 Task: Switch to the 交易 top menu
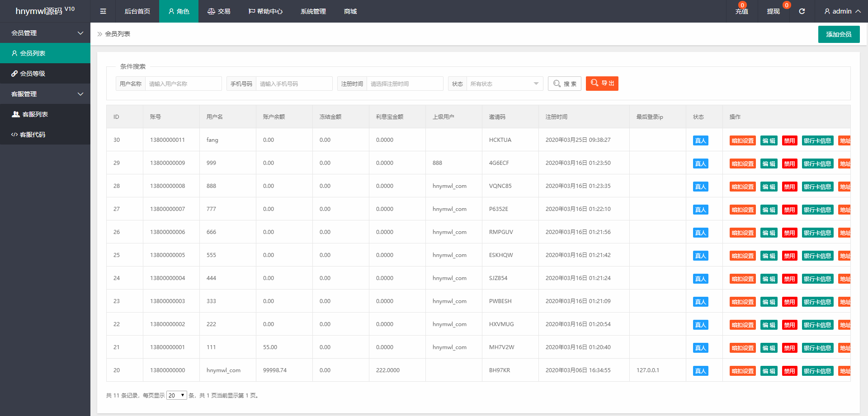tap(219, 11)
